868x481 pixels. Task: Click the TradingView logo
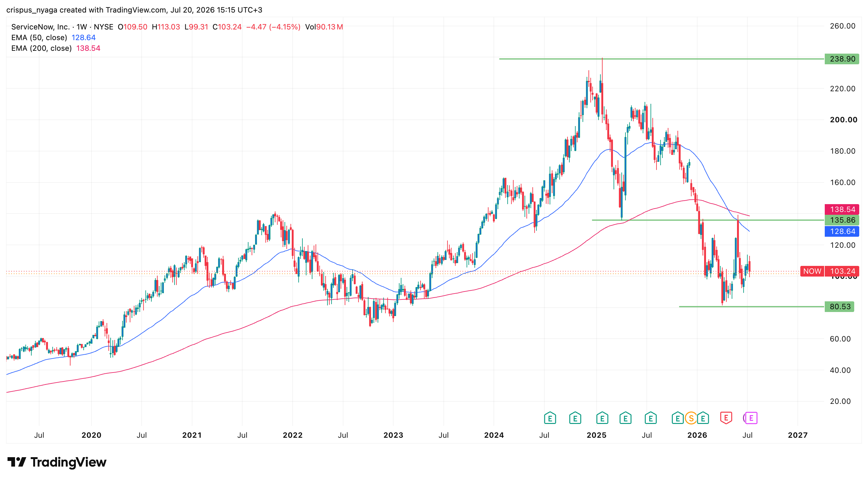[57, 462]
